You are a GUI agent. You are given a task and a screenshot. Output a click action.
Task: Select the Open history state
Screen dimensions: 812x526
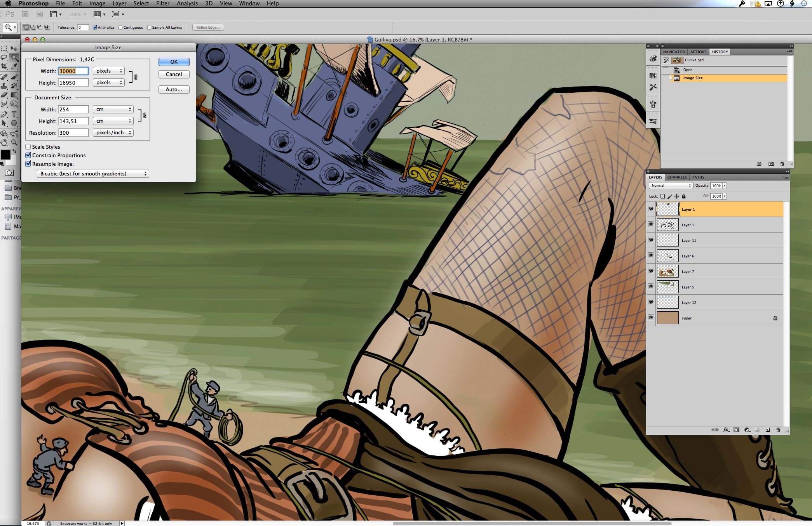[725, 70]
